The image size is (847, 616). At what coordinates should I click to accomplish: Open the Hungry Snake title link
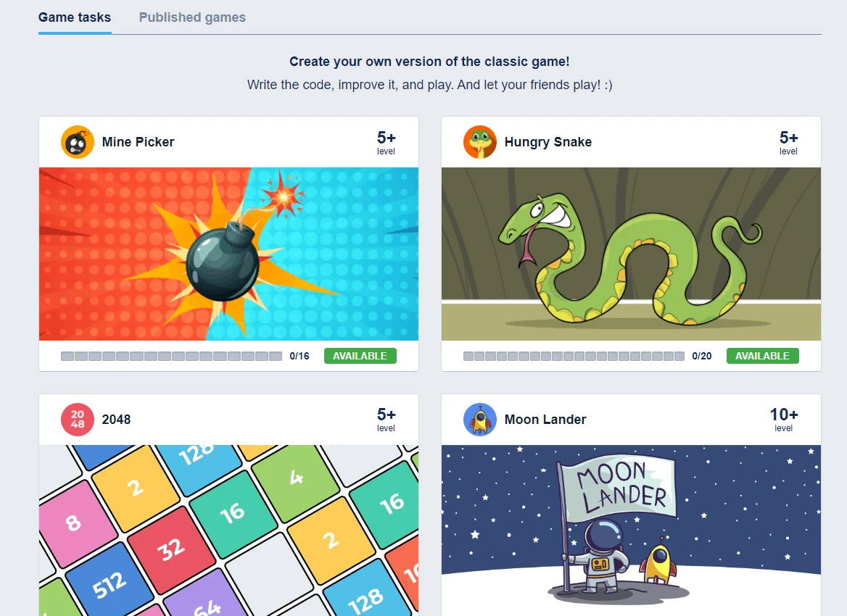click(x=548, y=142)
